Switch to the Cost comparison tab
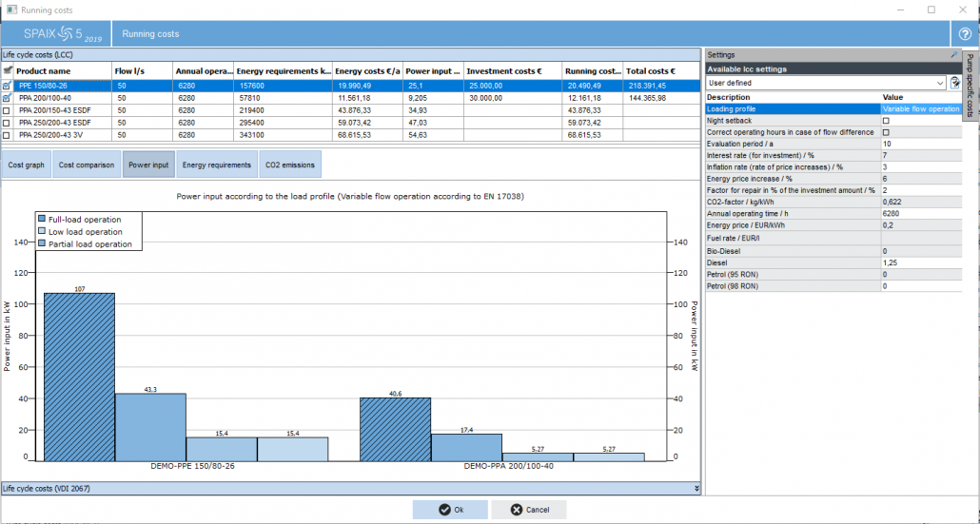Image resolution: width=980 pixels, height=524 pixels. coord(87,165)
